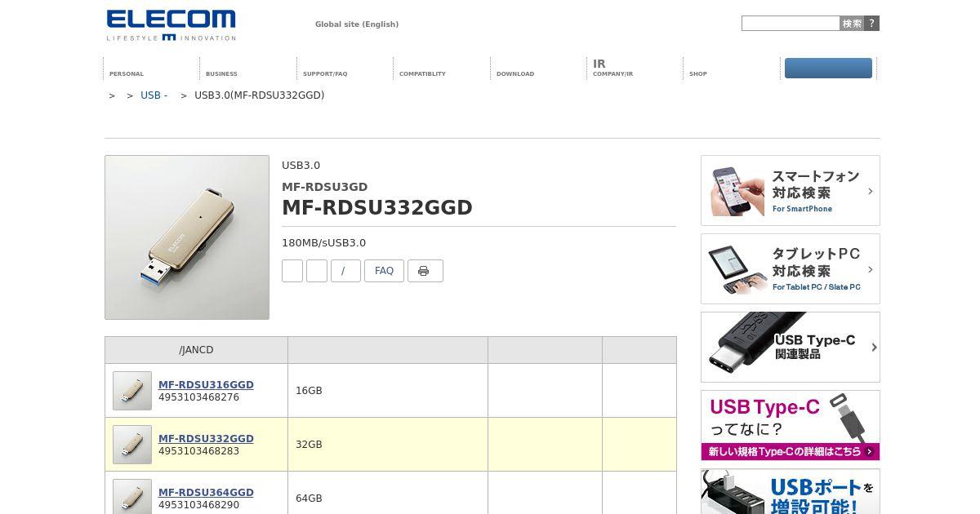Open the MF-RDSU316GGD product link
Viewport: 980px width, 514px height.
point(206,385)
